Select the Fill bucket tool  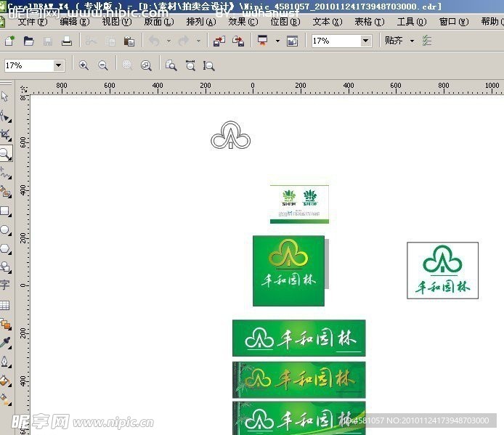(x=6, y=381)
